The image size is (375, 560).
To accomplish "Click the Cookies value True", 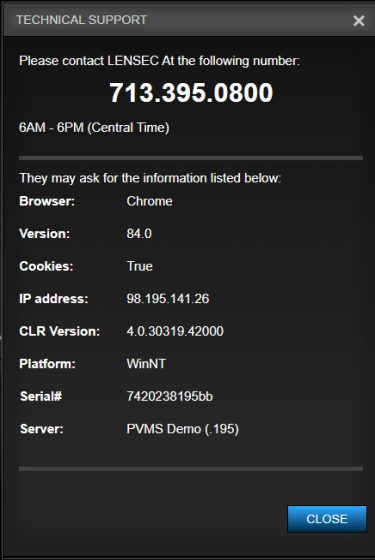I will point(140,266).
